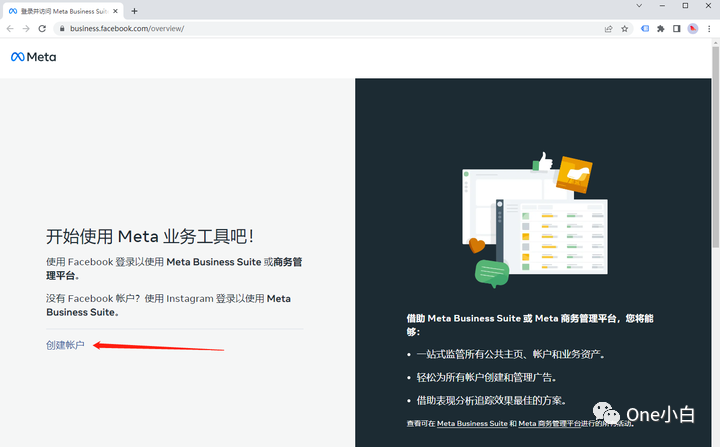Select the Meta Business Suite browser tab

click(x=63, y=11)
